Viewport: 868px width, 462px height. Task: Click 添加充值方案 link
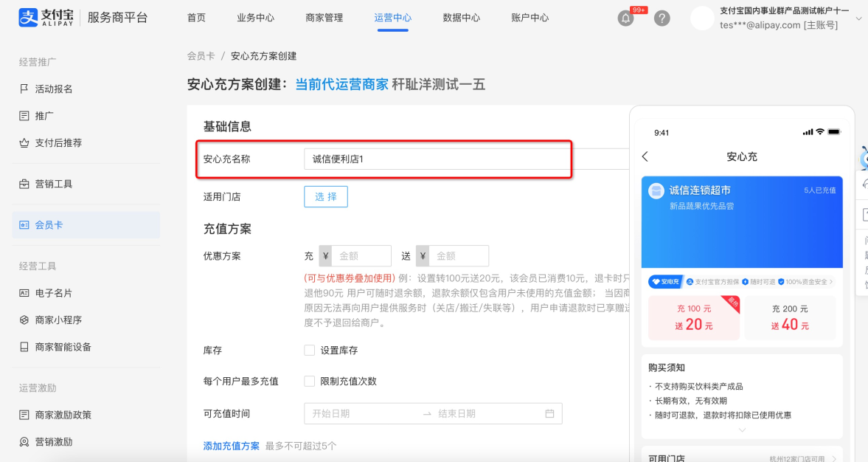pyautogui.click(x=232, y=446)
